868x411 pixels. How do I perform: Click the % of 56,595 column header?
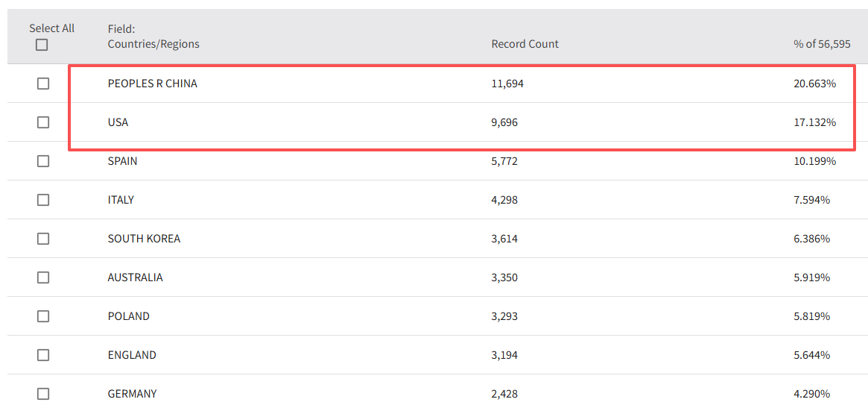pos(822,44)
